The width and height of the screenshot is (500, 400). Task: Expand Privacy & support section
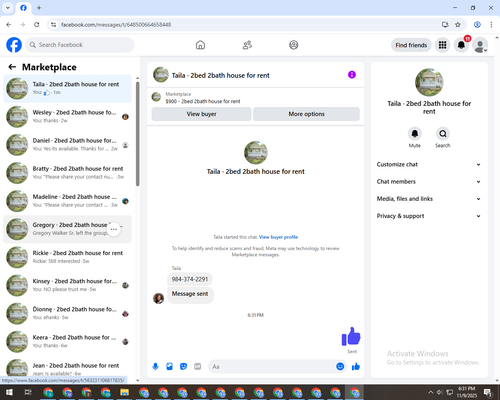point(429,216)
